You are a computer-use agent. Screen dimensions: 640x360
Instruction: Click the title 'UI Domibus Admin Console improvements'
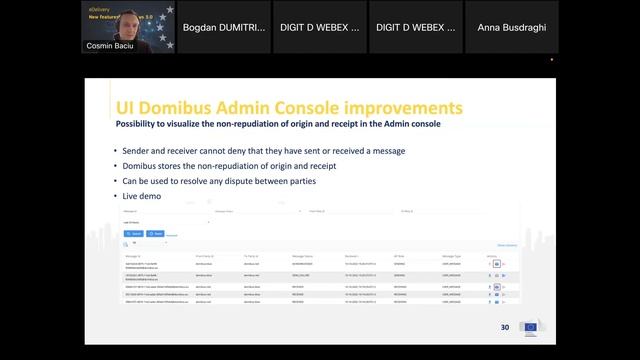(289, 108)
